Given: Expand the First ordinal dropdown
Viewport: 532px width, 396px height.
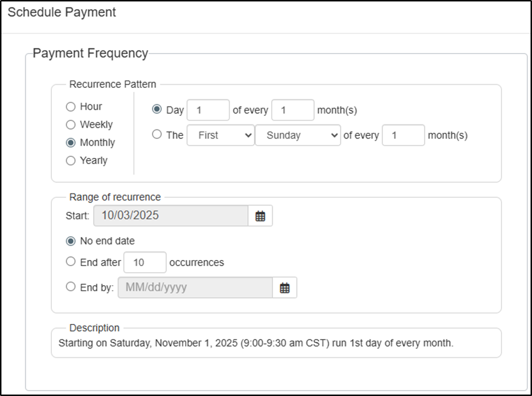Looking at the screenshot, I should tap(220, 135).
